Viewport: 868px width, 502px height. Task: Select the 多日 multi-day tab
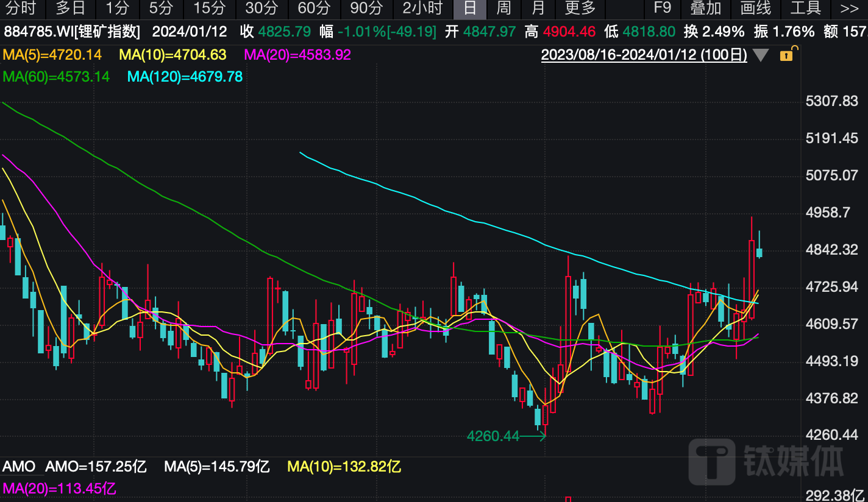71,9
